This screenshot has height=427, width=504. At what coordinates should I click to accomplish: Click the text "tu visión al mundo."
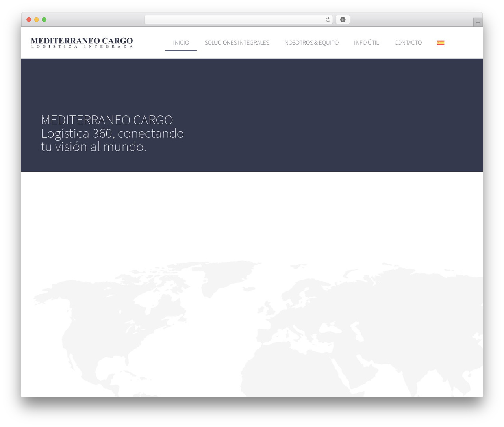pyautogui.click(x=94, y=147)
